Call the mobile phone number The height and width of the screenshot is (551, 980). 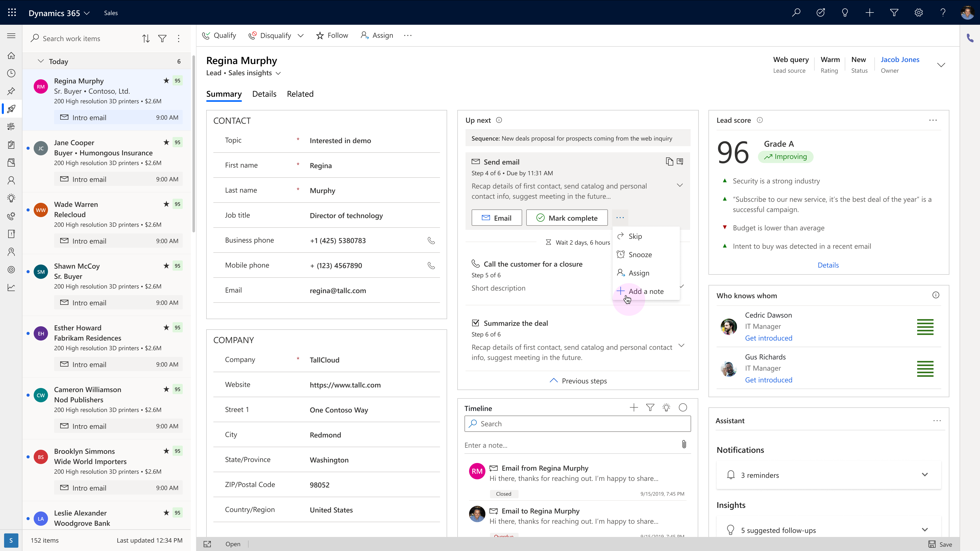click(431, 265)
